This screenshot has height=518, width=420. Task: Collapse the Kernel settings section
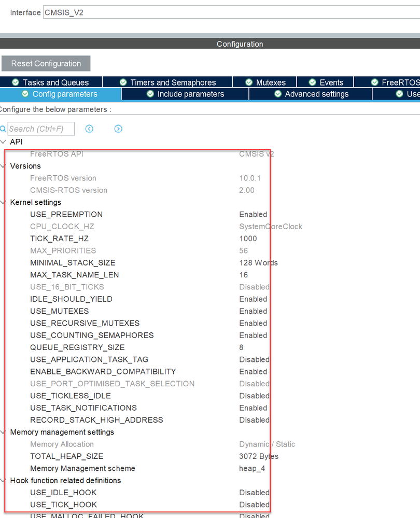click(x=3, y=202)
